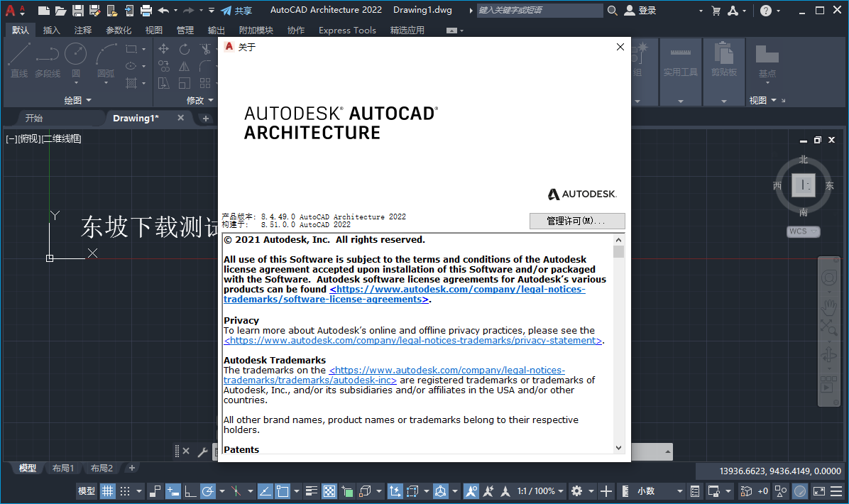Screen dimensions: 849x504
Task: Open the Autodesk privacy statement link
Action: tap(412, 340)
